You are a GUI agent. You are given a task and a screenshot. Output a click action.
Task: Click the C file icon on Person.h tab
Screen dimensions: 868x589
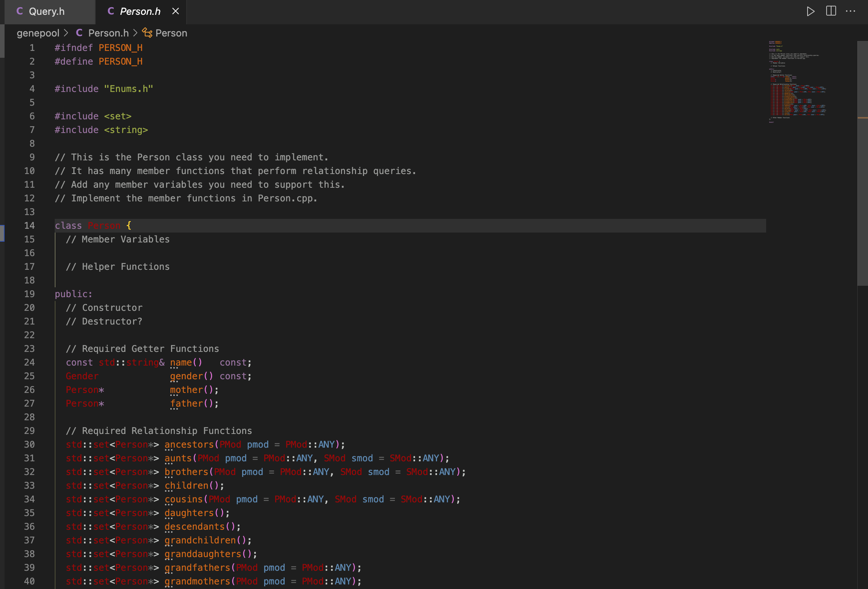click(x=111, y=11)
